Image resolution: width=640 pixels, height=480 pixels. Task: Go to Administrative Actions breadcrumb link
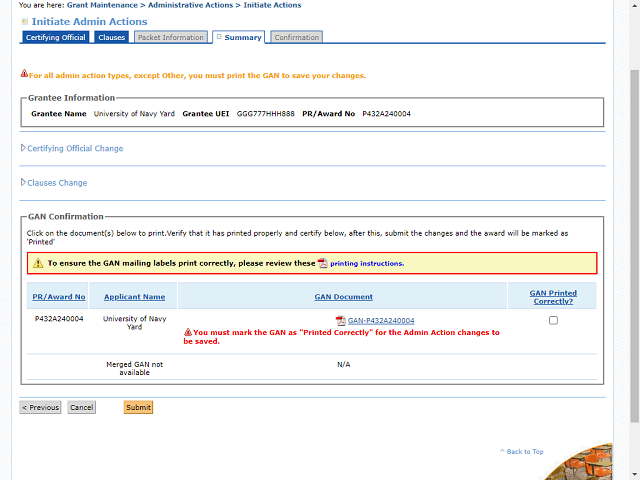pos(190,5)
